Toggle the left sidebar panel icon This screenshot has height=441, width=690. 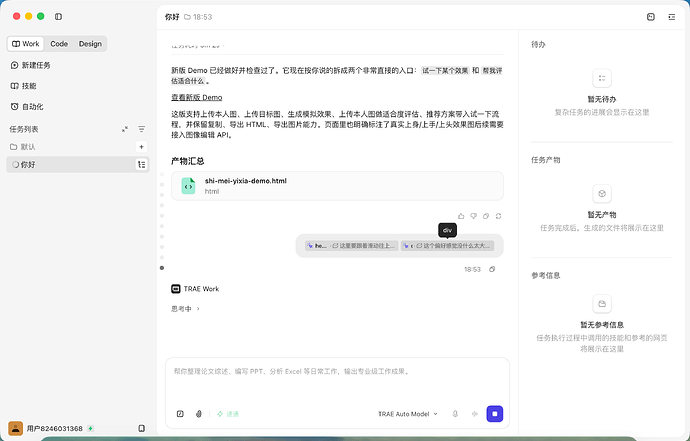click(x=58, y=17)
